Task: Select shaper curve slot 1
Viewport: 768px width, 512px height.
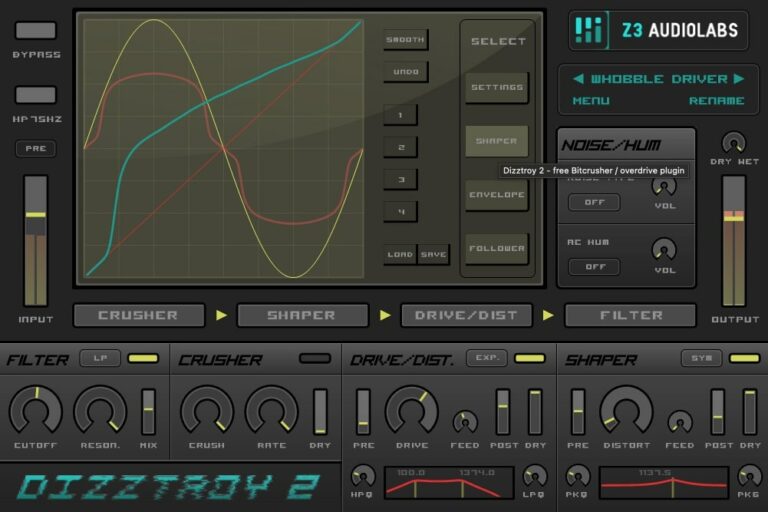Action: click(400, 115)
